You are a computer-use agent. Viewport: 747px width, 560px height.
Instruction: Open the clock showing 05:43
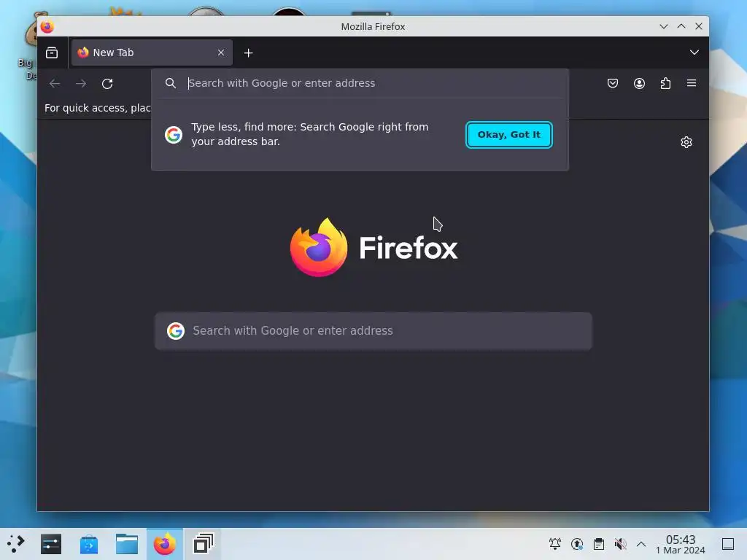[681, 544]
